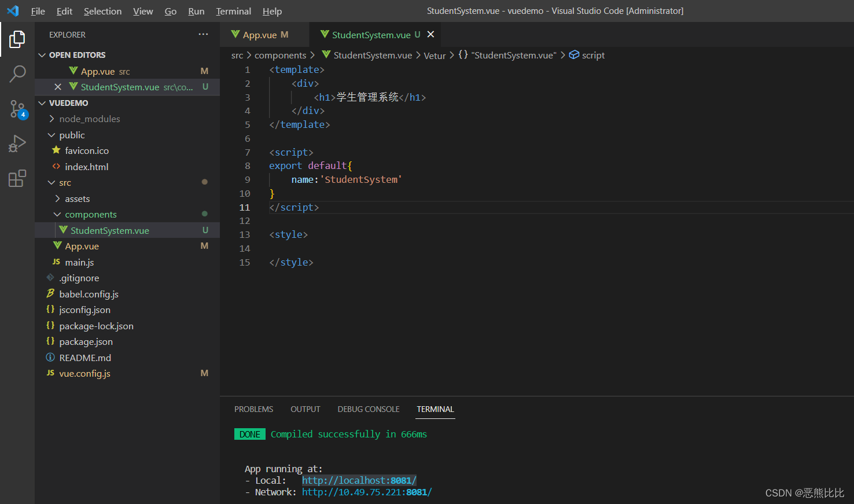Switch to the DEBUG CONSOLE tab
This screenshot has height=504, width=854.
[x=369, y=409]
